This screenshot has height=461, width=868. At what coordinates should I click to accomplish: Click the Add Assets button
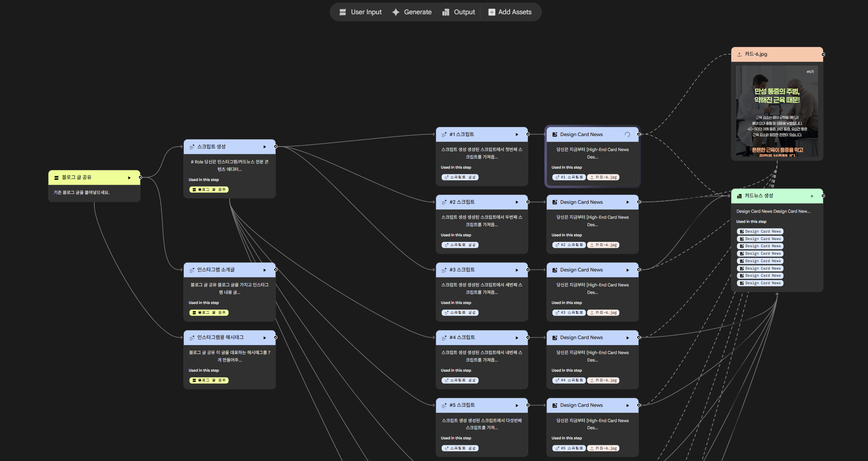[x=510, y=12]
